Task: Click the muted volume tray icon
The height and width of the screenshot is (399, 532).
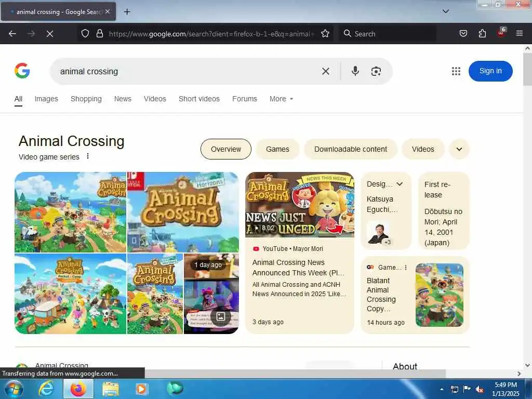Action: click(480, 390)
